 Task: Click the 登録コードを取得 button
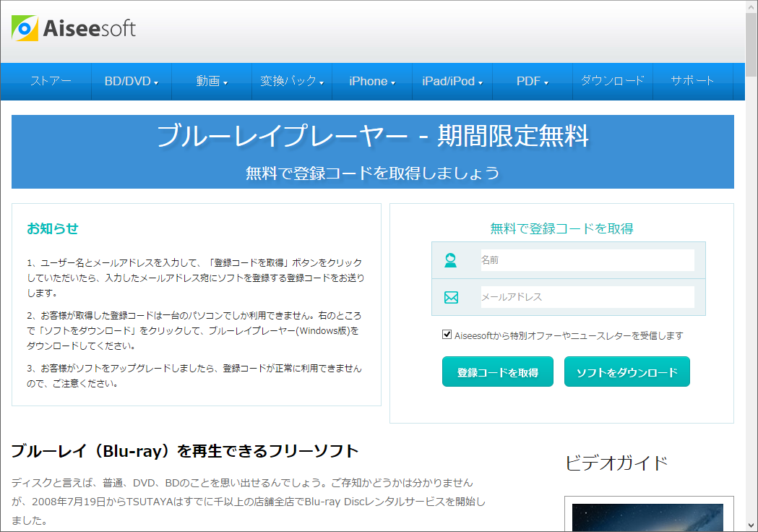497,371
